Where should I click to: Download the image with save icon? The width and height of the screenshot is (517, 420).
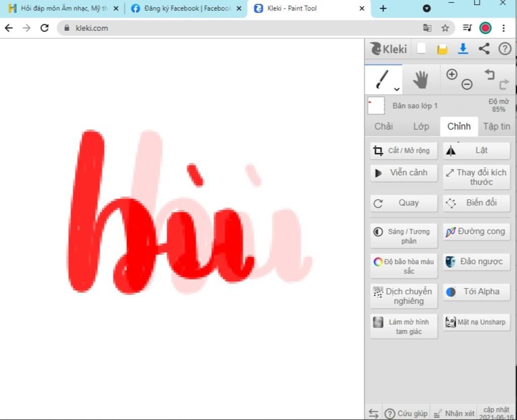(463, 49)
